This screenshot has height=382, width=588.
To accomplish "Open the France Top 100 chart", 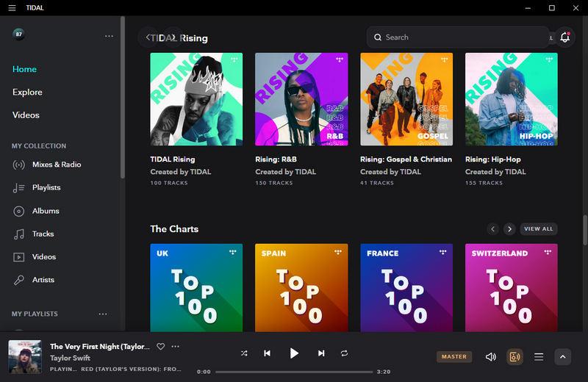I will tap(406, 287).
